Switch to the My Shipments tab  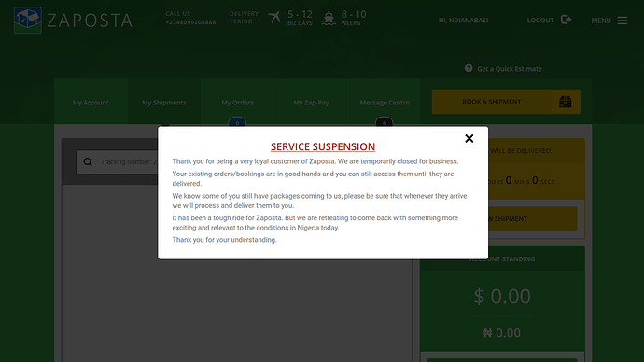(164, 103)
